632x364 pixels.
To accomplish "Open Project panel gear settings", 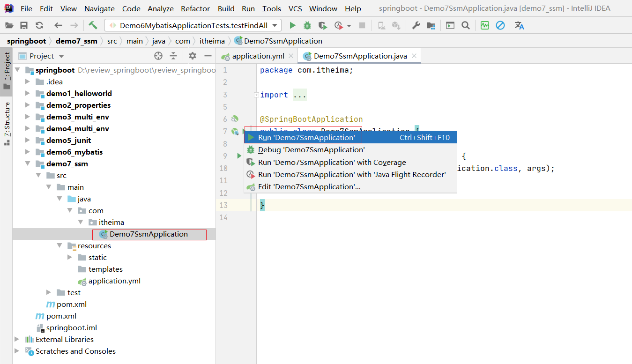I will 192,56.
